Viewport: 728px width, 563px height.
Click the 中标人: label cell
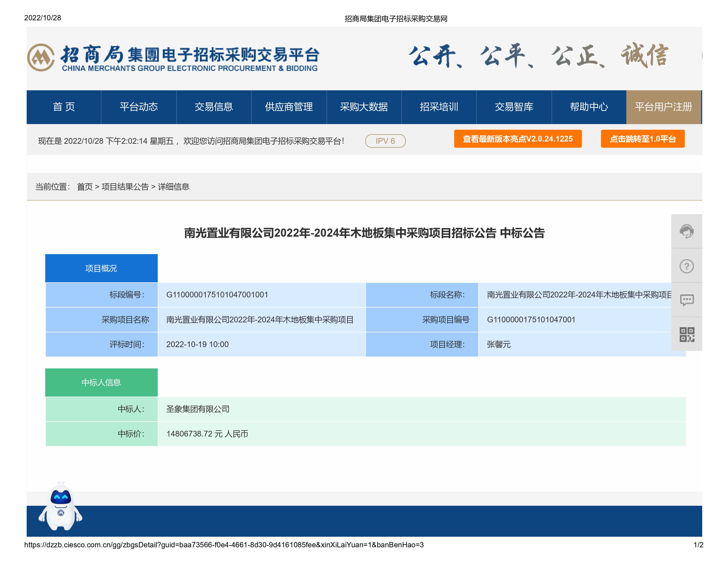tap(101, 409)
